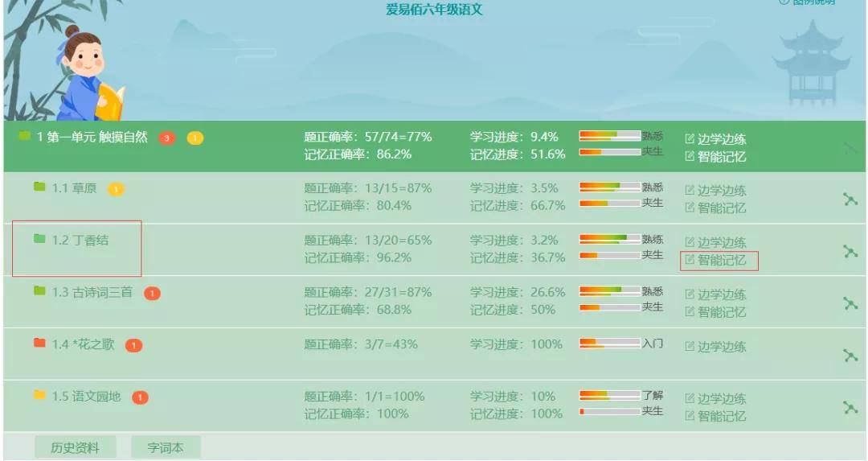Open knowledge graph icon for 1.4 花之歌
Image resolution: width=868 pixels, height=461 pixels.
click(850, 355)
